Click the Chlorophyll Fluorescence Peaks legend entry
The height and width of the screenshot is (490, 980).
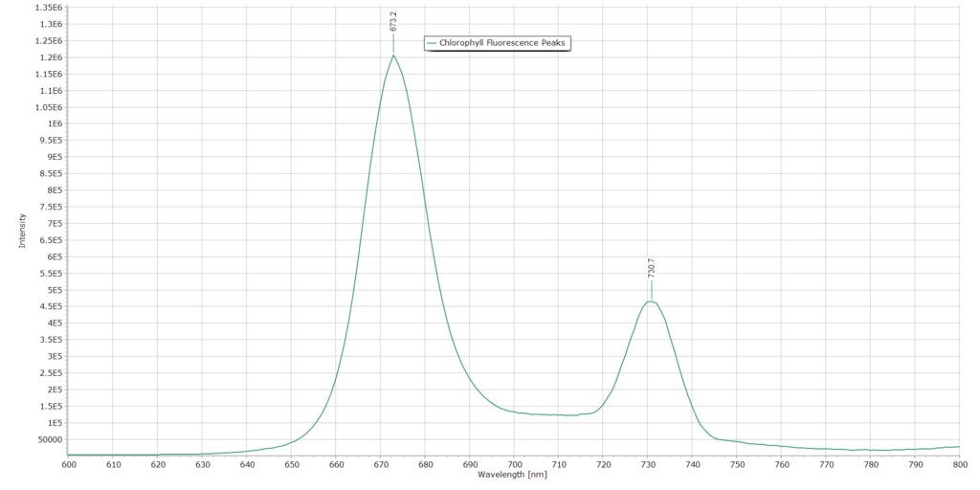[498, 43]
